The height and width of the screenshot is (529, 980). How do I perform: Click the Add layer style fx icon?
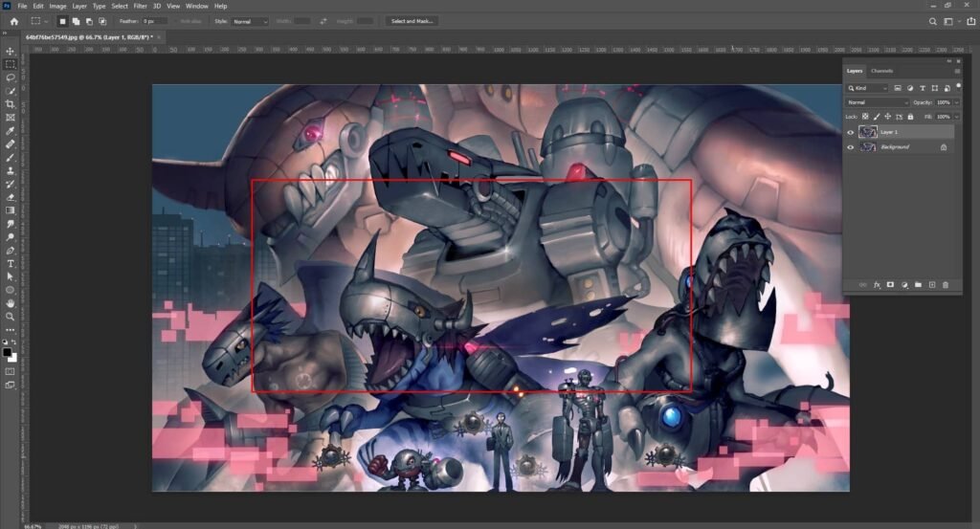pos(877,285)
